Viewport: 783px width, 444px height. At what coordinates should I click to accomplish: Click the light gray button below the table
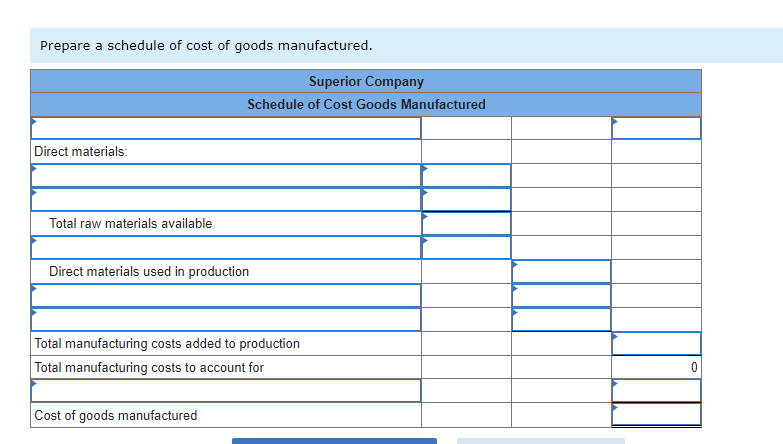(x=541, y=441)
